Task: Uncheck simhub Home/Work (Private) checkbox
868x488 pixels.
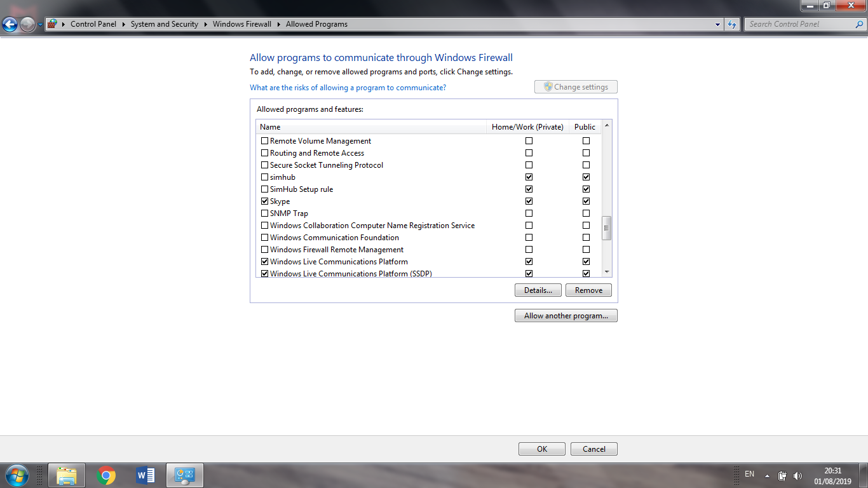Action: [x=529, y=177]
